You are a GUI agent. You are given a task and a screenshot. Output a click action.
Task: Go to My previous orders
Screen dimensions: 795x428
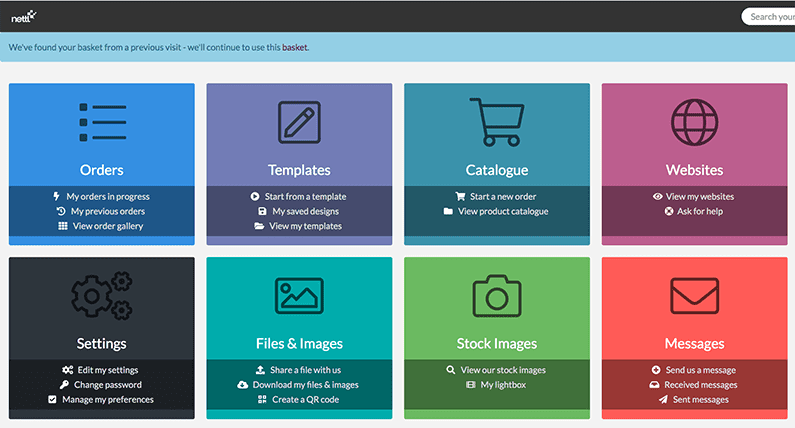tap(106, 211)
